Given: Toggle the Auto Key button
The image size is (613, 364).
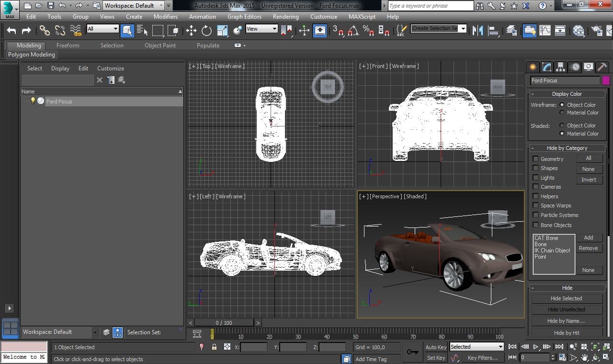Looking at the screenshot, I should pos(436,347).
